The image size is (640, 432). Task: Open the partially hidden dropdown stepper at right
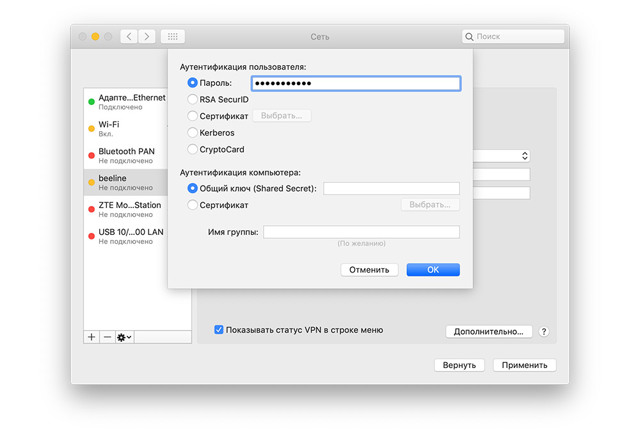pyautogui.click(x=524, y=156)
